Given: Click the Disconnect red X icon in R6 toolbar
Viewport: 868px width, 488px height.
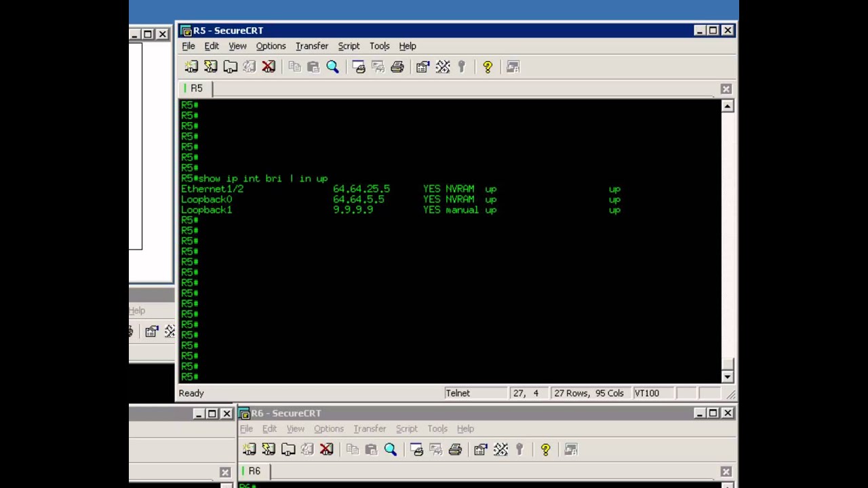Looking at the screenshot, I should pyautogui.click(x=326, y=449).
